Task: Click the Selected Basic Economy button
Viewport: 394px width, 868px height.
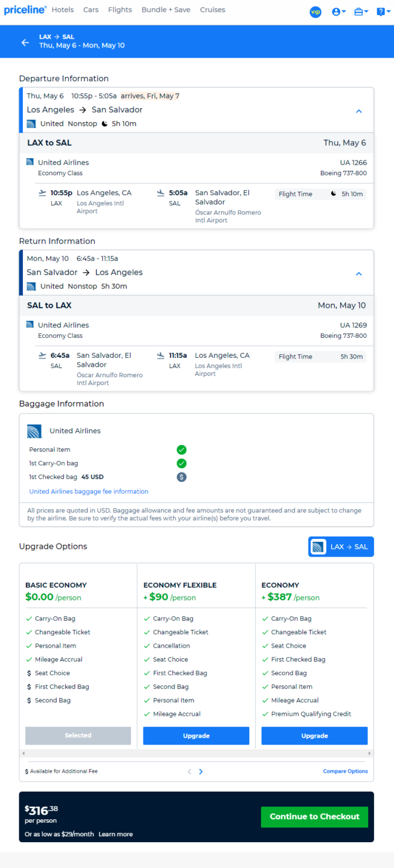Action: click(78, 735)
